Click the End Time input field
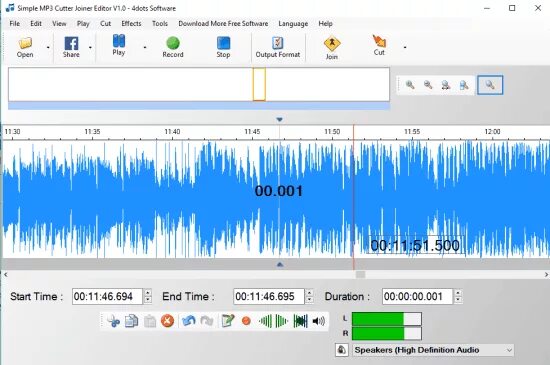Viewport: 550px width, 365px height. 269,296
